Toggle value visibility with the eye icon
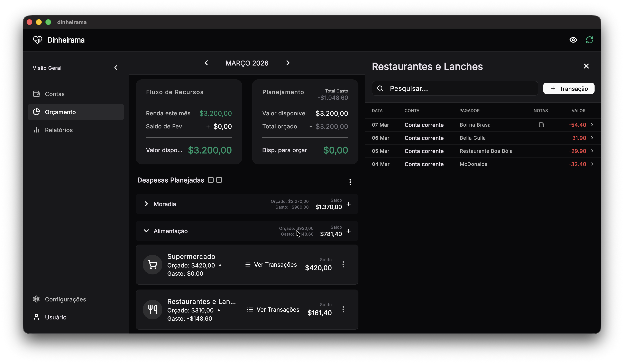This screenshot has width=624, height=364. coord(573,40)
